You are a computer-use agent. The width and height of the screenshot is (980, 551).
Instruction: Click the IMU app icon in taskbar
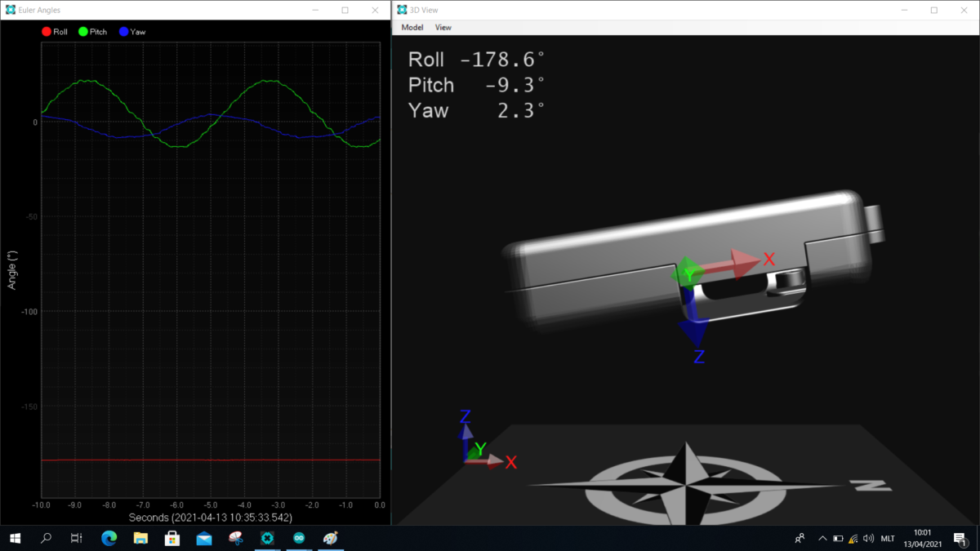pos(267,539)
